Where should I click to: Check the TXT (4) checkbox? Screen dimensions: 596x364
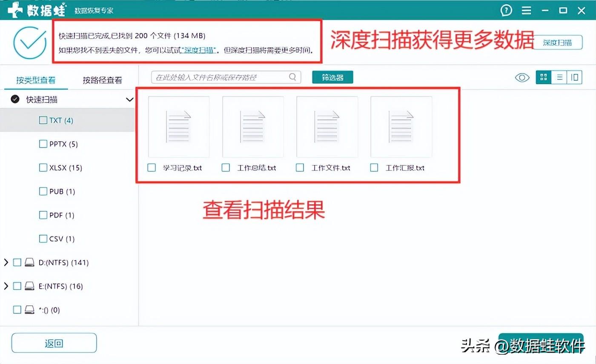click(43, 120)
